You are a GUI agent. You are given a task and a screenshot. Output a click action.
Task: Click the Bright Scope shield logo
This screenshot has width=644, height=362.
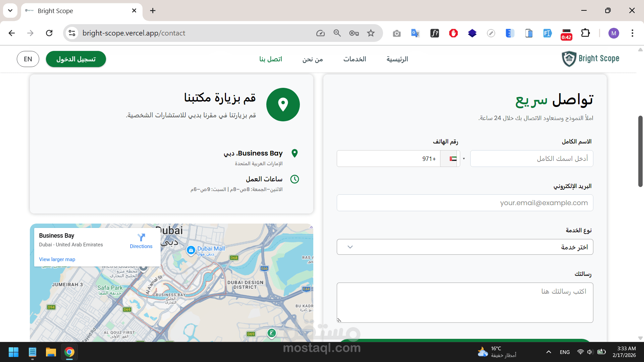tap(569, 59)
